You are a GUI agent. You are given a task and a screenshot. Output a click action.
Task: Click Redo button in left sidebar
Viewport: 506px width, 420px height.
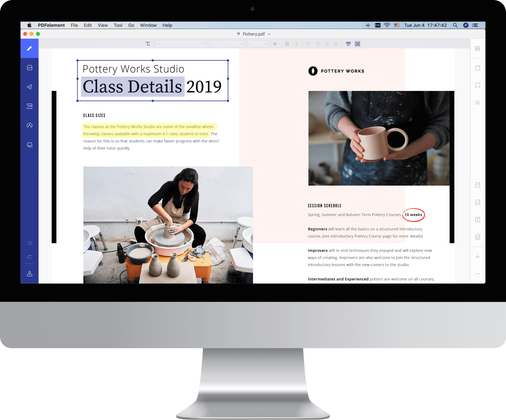(x=30, y=257)
